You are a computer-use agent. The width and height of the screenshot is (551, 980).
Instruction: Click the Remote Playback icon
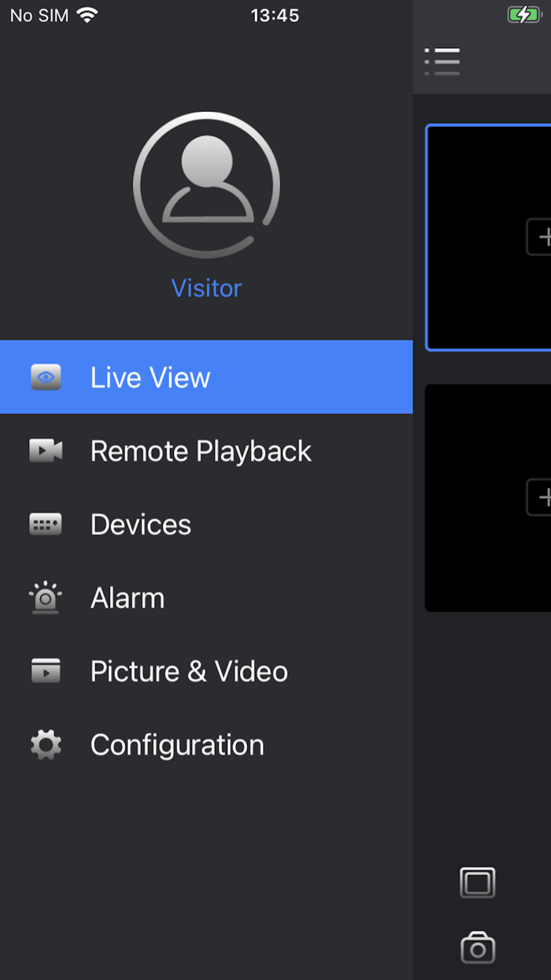click(x=46, y=451)
